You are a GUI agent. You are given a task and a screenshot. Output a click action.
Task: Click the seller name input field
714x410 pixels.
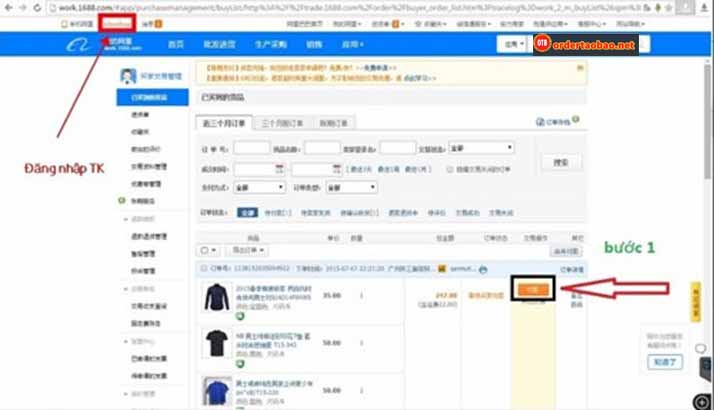pos(398,148)
